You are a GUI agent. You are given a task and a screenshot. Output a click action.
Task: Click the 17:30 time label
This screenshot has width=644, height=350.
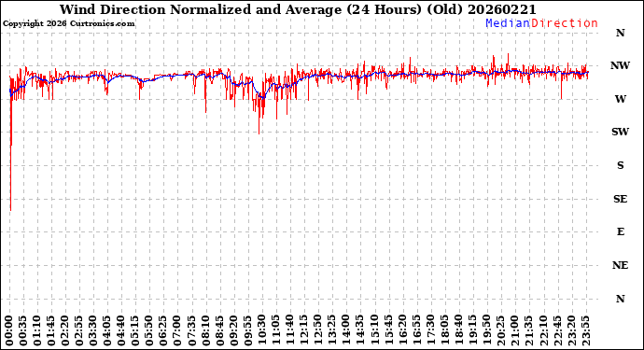[430, 330]
